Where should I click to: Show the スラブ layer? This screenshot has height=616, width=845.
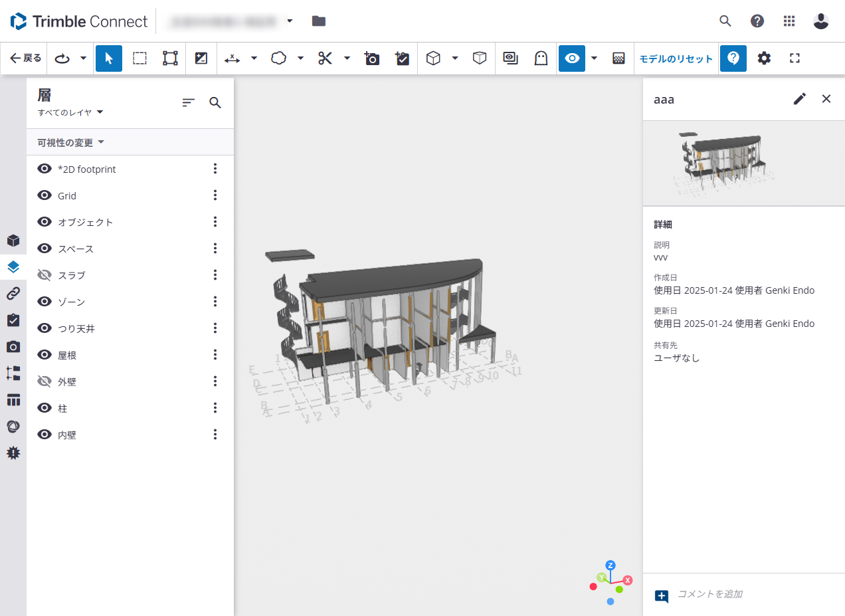point(45,275)
